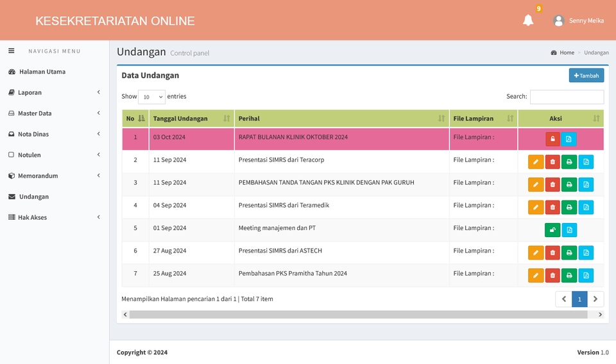
Task: Go to previous page of results
Action: tap(564, 299)
